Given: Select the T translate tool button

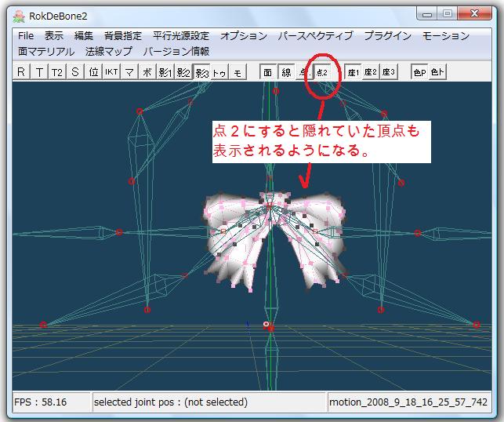Looking at the screenshot, I should point(39,72).
